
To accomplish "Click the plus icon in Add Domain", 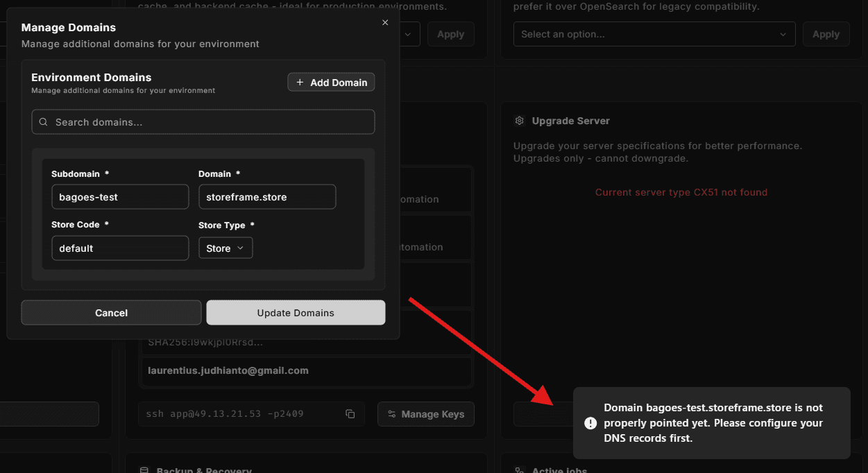I will (300, 83).
